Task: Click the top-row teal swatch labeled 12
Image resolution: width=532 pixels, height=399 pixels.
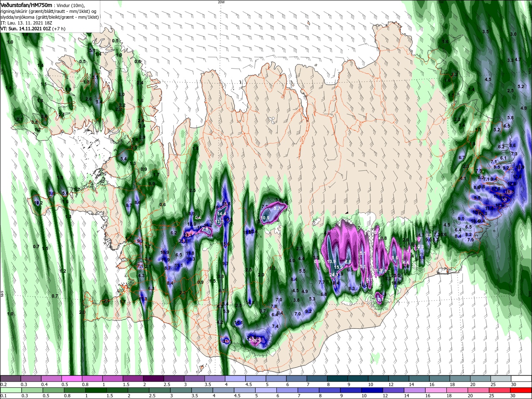Action: (x=399, y=379)
